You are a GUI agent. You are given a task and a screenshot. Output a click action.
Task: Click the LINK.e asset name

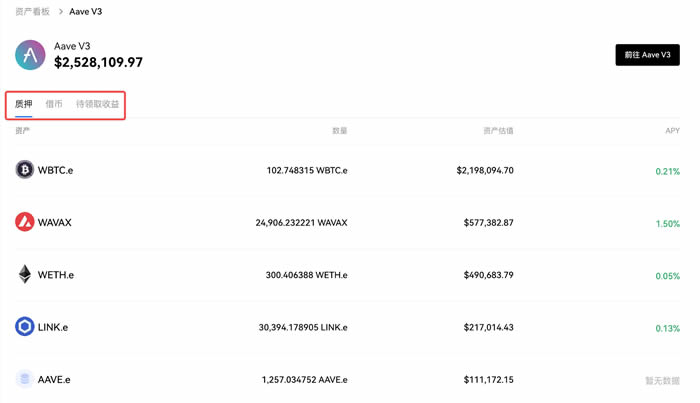(x=53, y=327)
